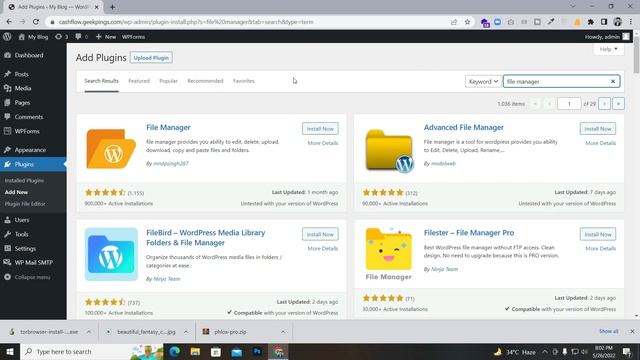Open Settings in the sidebar
The image size is (640, 360).
(x=25, y=249)
